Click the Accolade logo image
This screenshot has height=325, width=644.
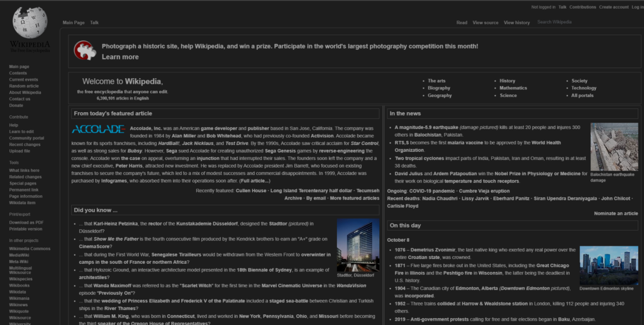point(98,129)
